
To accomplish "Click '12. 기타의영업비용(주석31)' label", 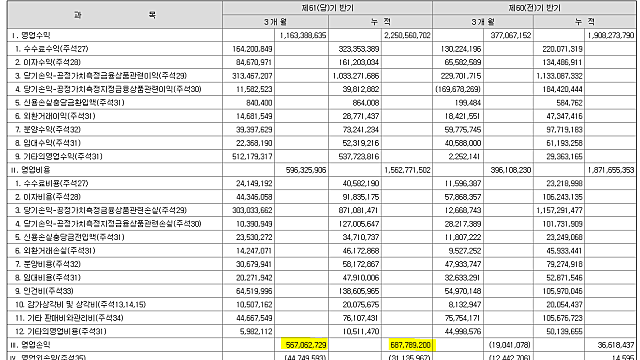I will coord(61,332).
